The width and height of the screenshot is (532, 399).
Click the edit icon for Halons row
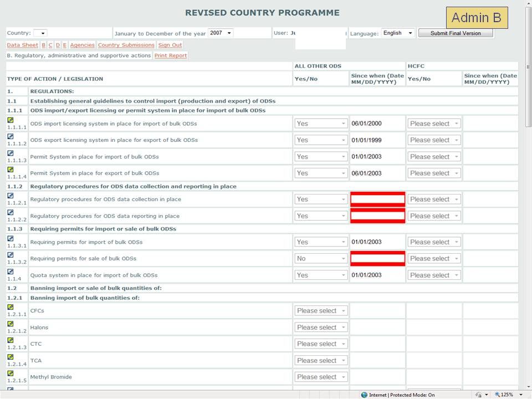point(11,324)
